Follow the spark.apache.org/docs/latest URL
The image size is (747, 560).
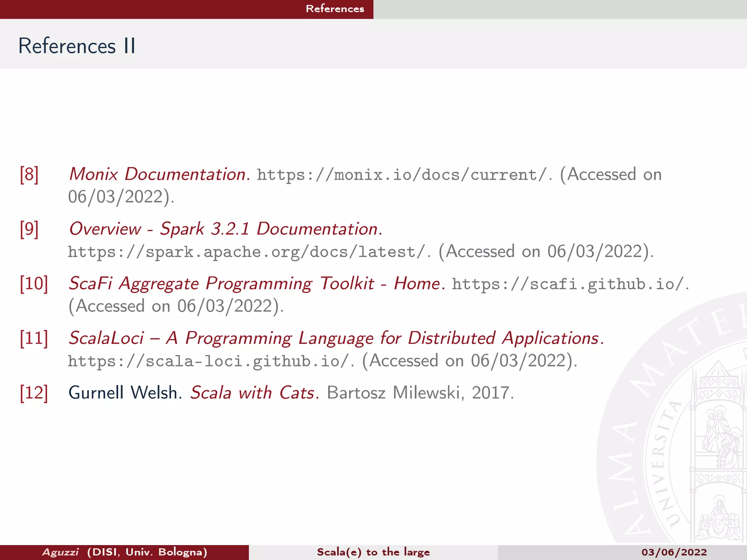tap(247, 252)
